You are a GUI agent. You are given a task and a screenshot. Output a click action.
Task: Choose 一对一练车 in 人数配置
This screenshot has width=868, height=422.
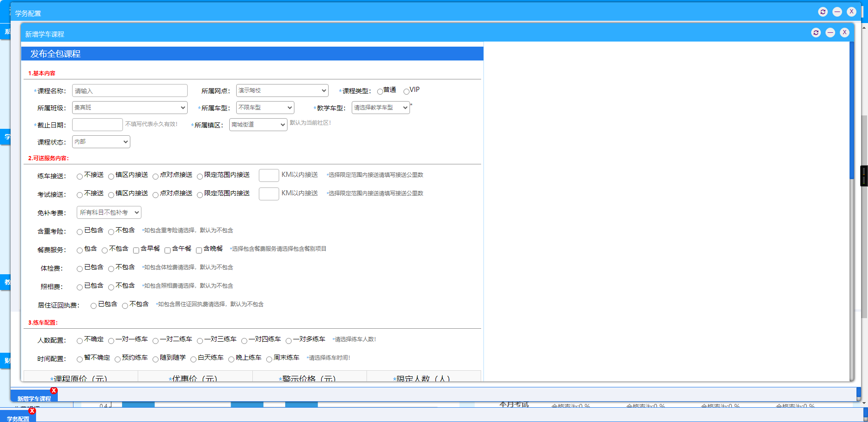(111, 340)
